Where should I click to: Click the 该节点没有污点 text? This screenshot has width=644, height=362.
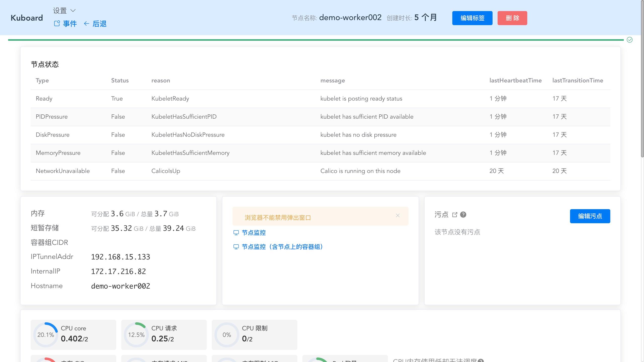(x=457, y=232)
